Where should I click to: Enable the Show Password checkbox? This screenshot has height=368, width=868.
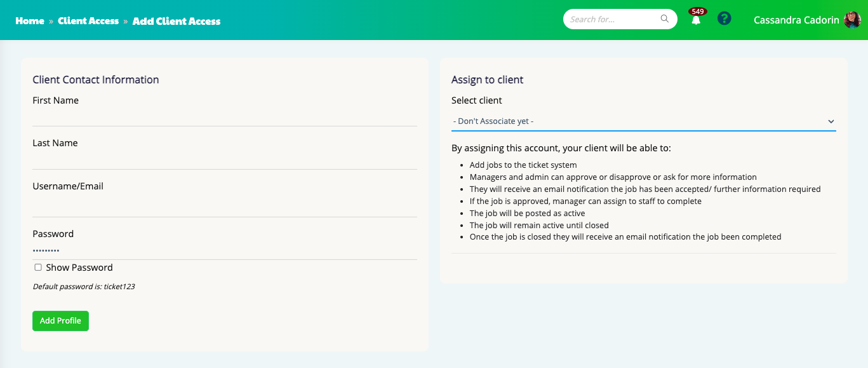(38, 268)
